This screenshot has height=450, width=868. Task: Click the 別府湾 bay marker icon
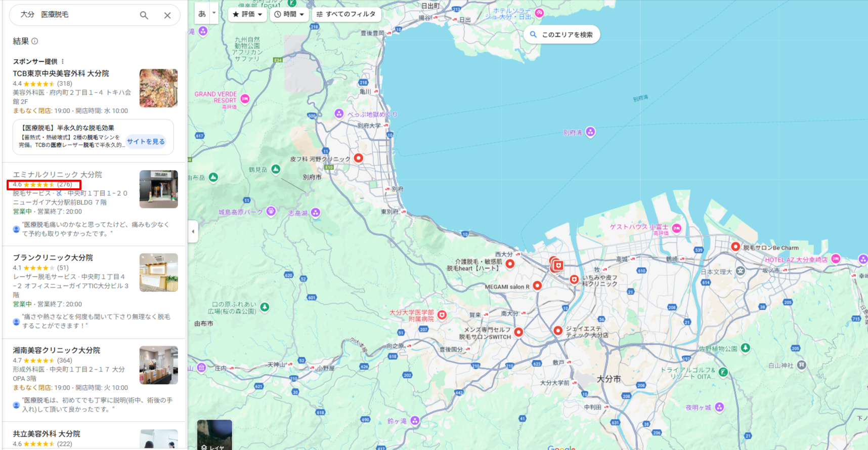pos(590,132)
